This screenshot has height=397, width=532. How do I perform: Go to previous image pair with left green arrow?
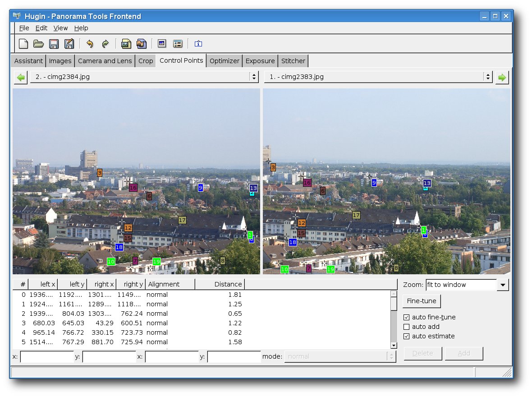click(x=21, y=78)
